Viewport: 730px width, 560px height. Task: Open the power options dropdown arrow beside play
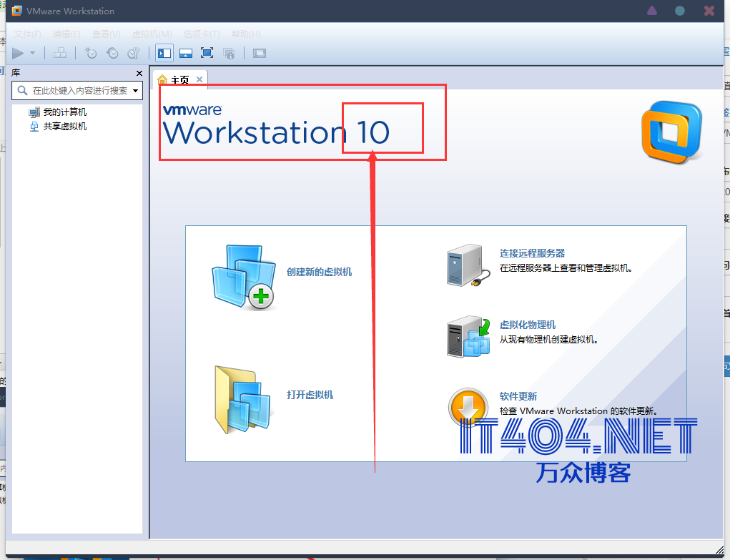pos(33,53)
